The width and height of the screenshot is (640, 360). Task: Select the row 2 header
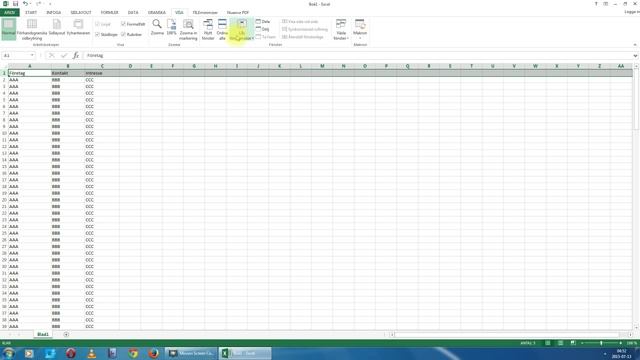click(x=4, y=80)
